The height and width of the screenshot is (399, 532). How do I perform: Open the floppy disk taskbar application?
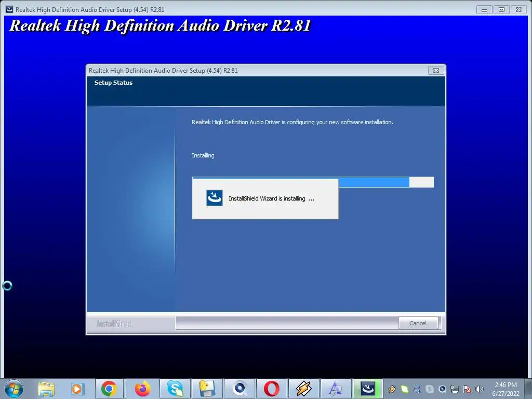[207, 389]
